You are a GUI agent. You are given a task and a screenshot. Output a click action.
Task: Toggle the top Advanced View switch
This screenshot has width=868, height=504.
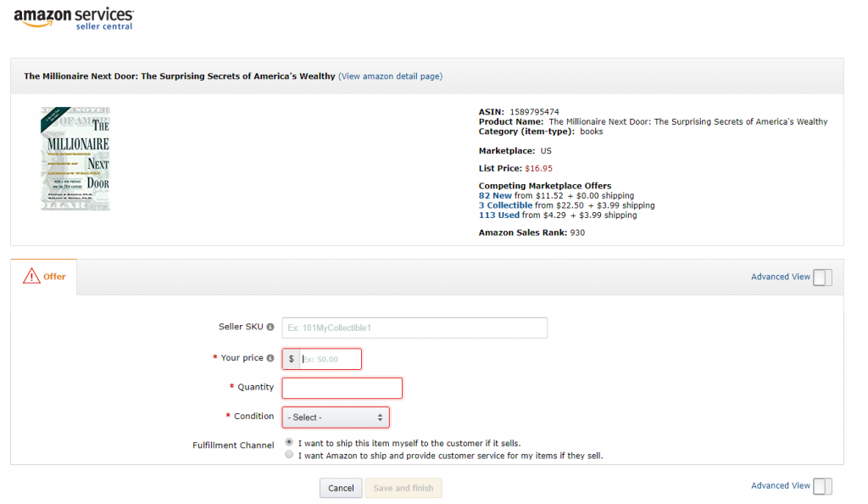[x=822, y=277]
